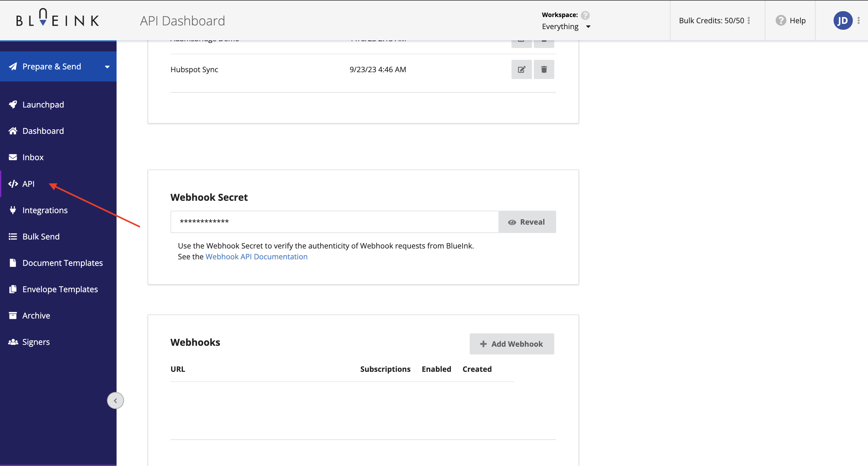Click the Bulk Credits: 50/50 text
The width and height of the screenshot is (868, 466).
point(711,20)
